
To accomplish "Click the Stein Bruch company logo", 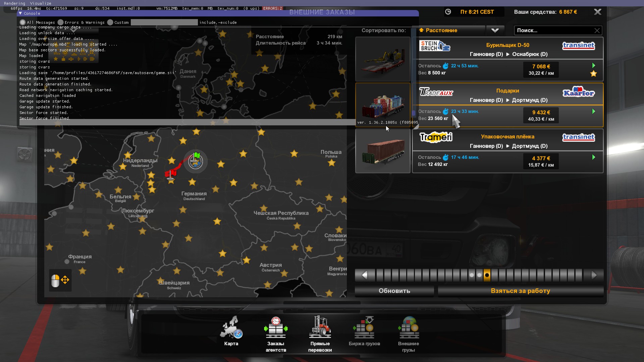I will pos(435,46).
